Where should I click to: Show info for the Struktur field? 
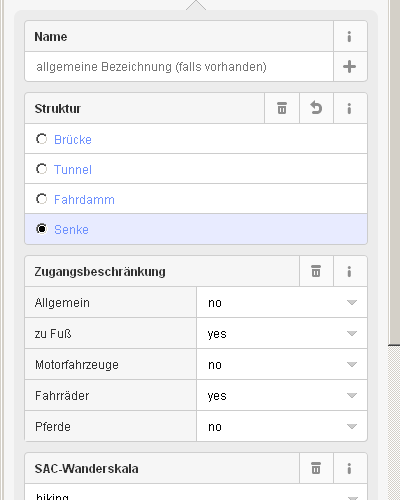pyautogui.click(x=350, y=108)
